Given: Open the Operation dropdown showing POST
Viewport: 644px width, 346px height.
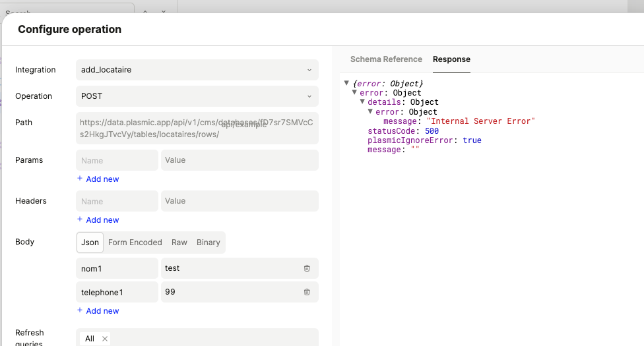Looking at the screenshot, I should coord(197,96).
